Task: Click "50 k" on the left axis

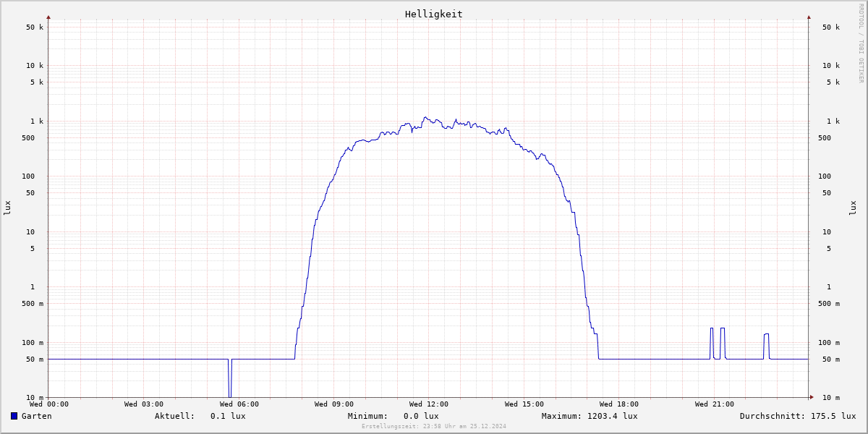Action: tap(35, 27)
